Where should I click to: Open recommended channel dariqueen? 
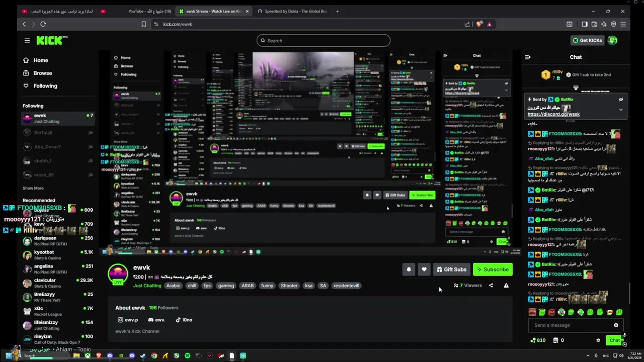(57, 241)
